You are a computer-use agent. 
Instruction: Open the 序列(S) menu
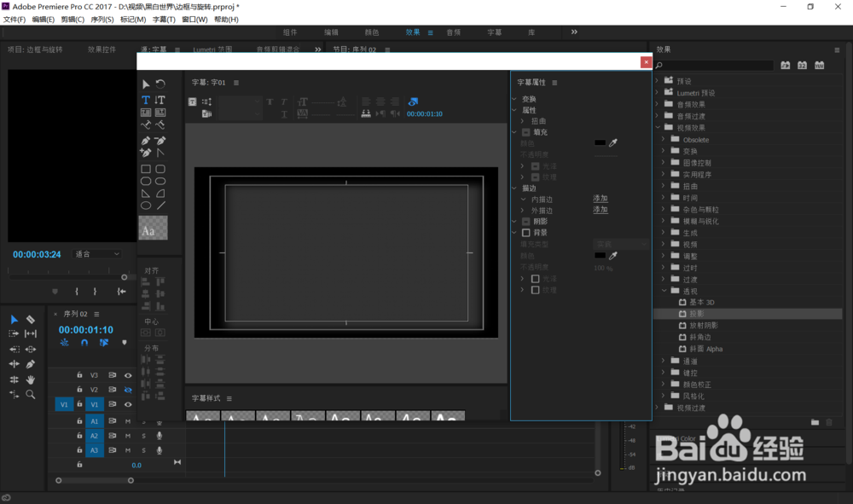click(x=102, y=20)
